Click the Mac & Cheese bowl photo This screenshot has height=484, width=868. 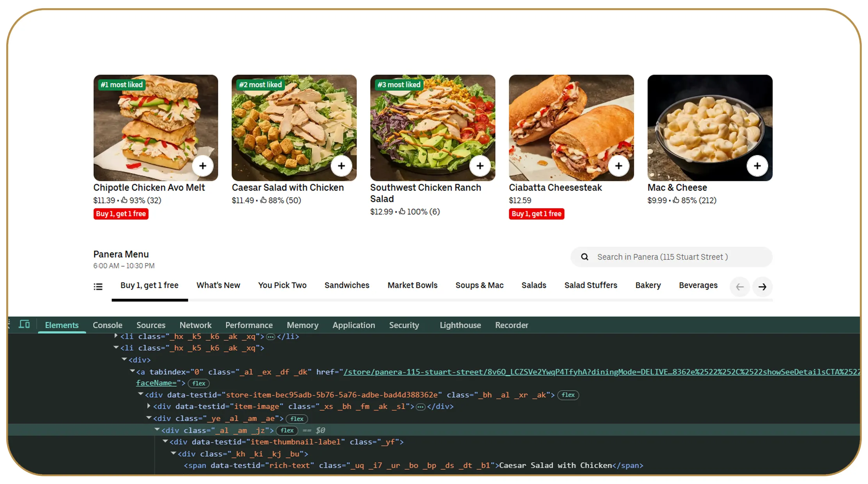point(710,128)
